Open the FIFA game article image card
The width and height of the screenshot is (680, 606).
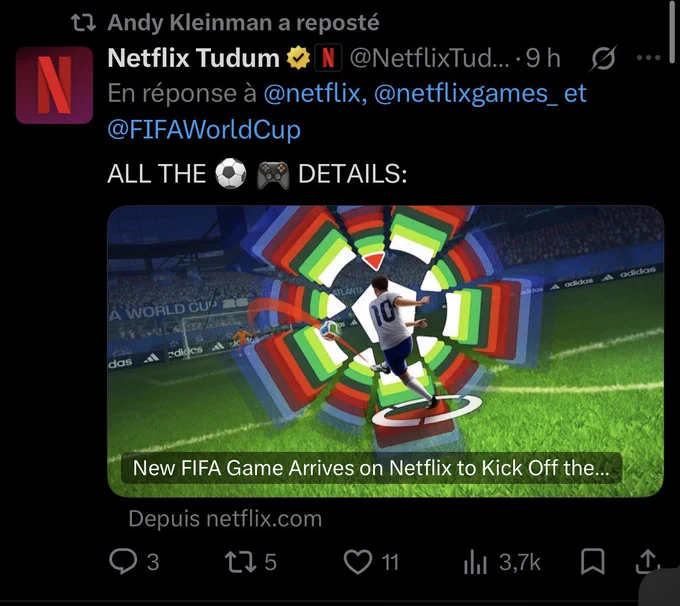(x=385, y=351)
